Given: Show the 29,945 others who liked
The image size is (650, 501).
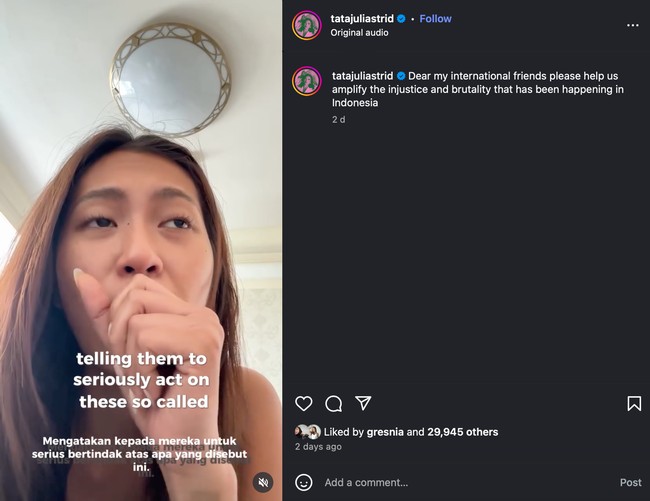Looking at the screenshot, I should pyautogui.click(x=461, y=432).
